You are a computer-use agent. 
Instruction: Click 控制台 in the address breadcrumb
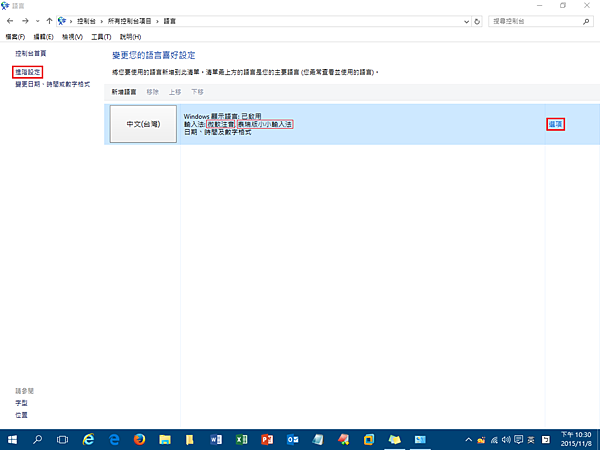pyautogui.click(x=86, y=21)
